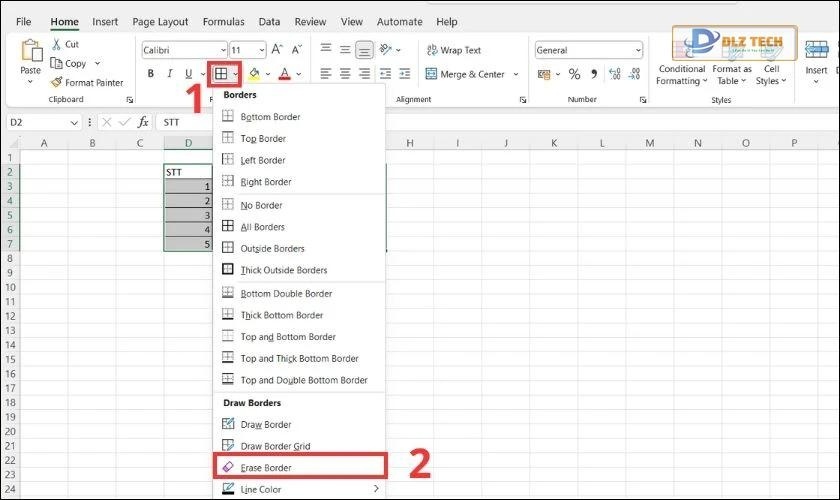The width and height of the screenshot is (840, 500).
Task: Click the Cut button
Action: (x=65, y=45)
